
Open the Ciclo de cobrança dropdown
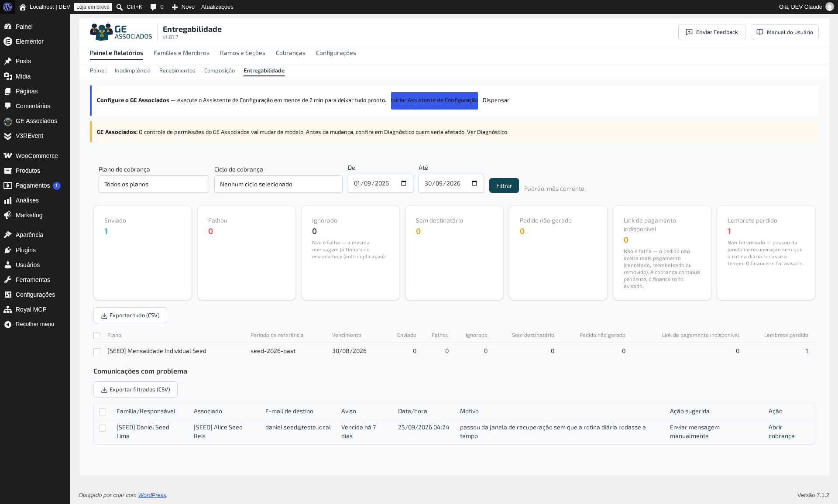[278, 184]
